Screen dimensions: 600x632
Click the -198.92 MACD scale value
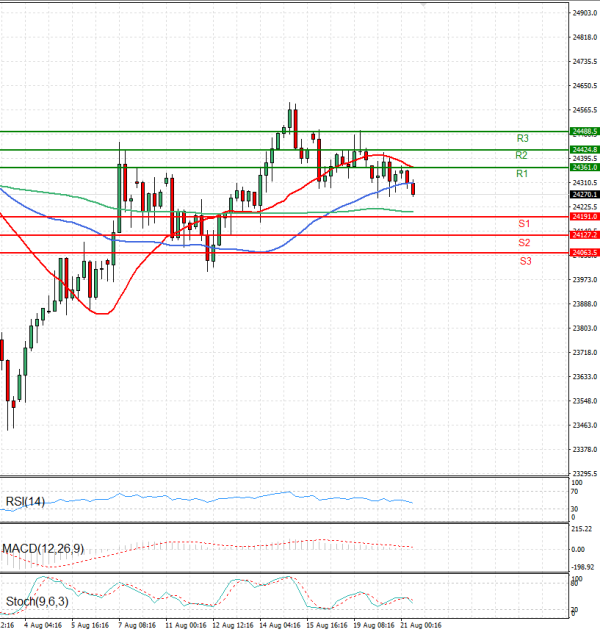[x=583, y=568]
